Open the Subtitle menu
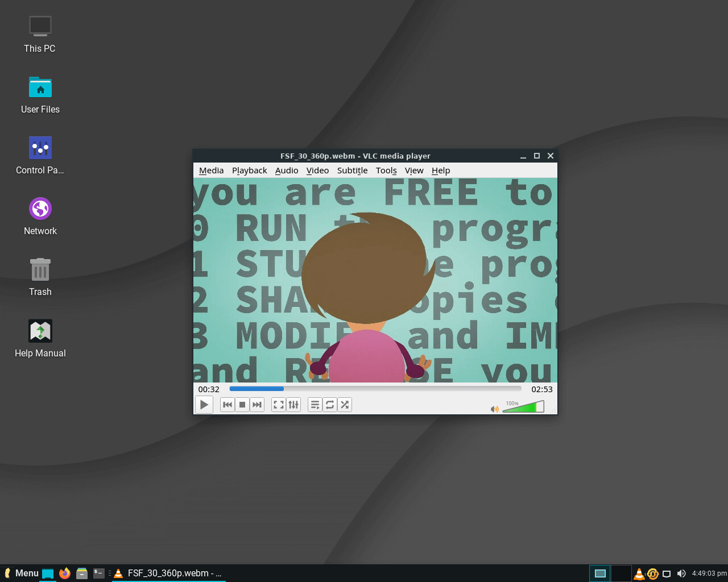The width and height of the screenshot is (728, 582). pos(352,170)
